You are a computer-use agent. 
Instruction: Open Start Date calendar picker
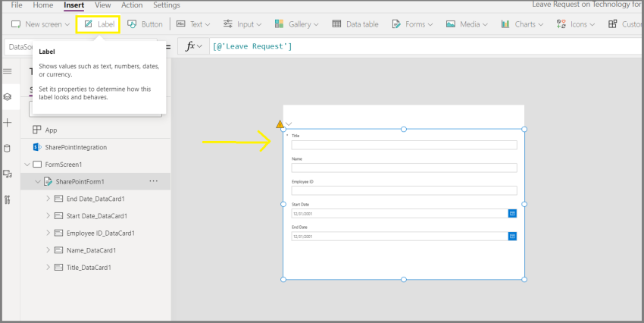(512, 213)
